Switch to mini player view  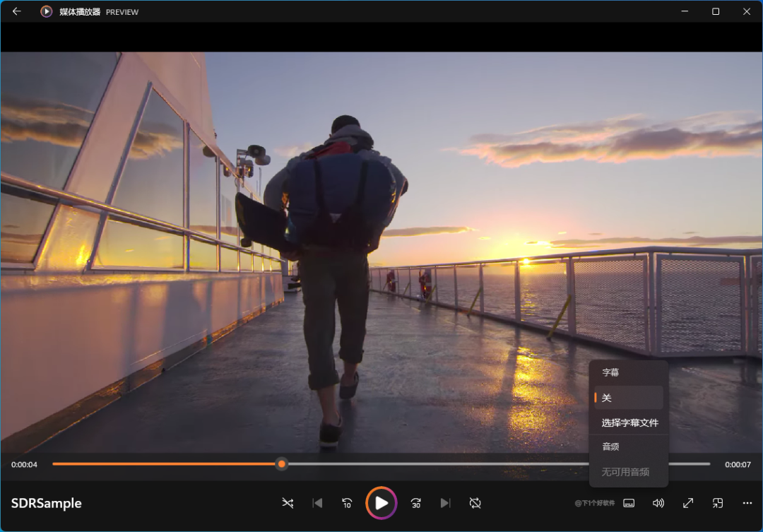click(x=718, y=503)
